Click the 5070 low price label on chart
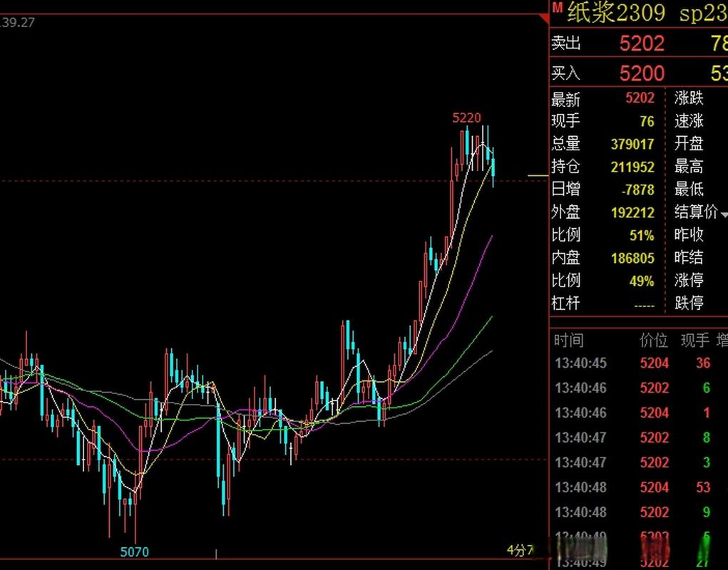This screenshot has width=728, height=570. (135, 551)
